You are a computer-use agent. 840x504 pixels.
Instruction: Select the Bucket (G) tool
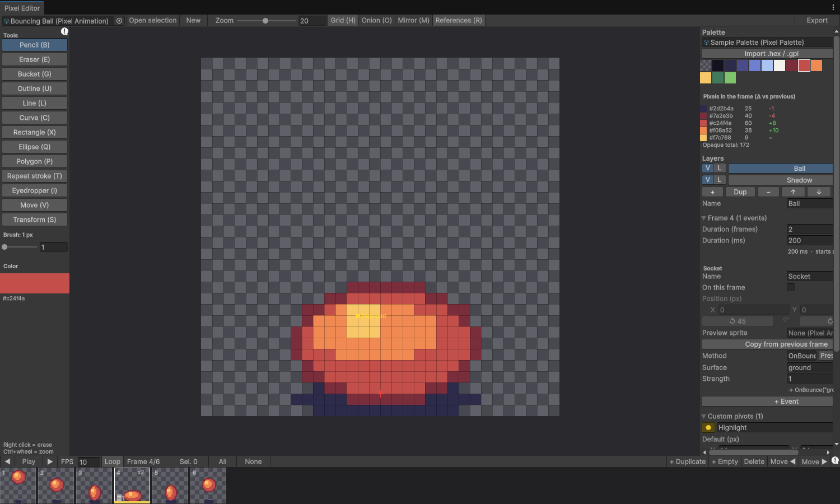[x=35, y=74]
